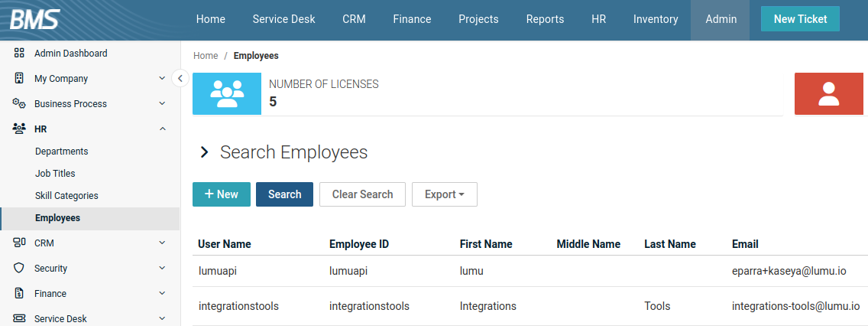Open the Export dropdown

point(444,194)
